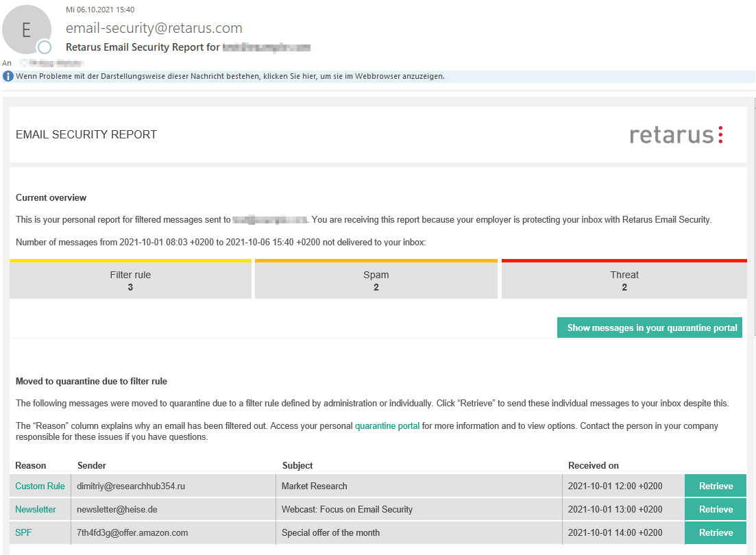Viewport: 756px width, 555px height.
Task: Click the presence status indicator on avatar
Action: pyautogui.click(x=45, y=47)
